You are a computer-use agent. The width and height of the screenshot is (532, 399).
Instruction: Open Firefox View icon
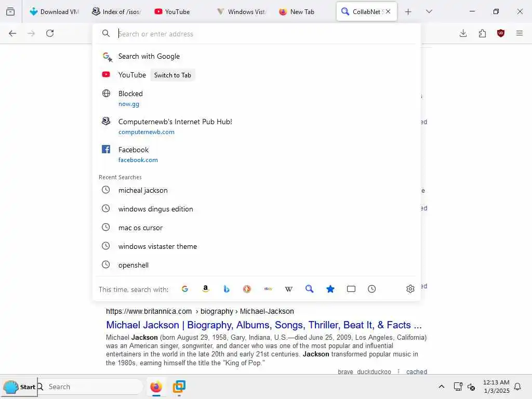coord(10,11)
